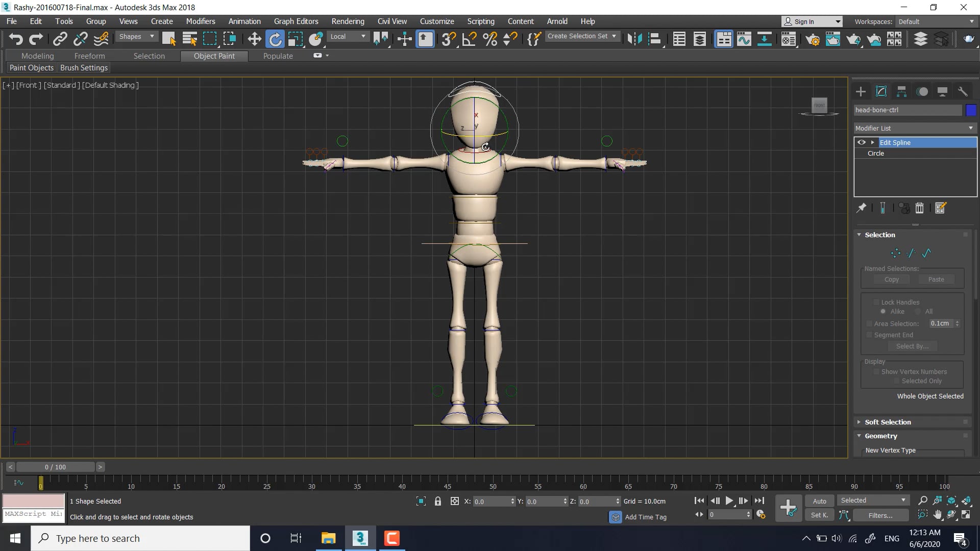
Task: Open the Curve Editor icon
Action: coord(744,39)
